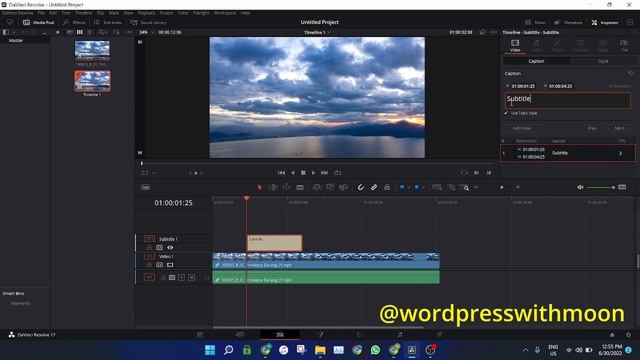
Task: Click the caption in-point timecode 01:00:01:25
Action: [523, 86]
